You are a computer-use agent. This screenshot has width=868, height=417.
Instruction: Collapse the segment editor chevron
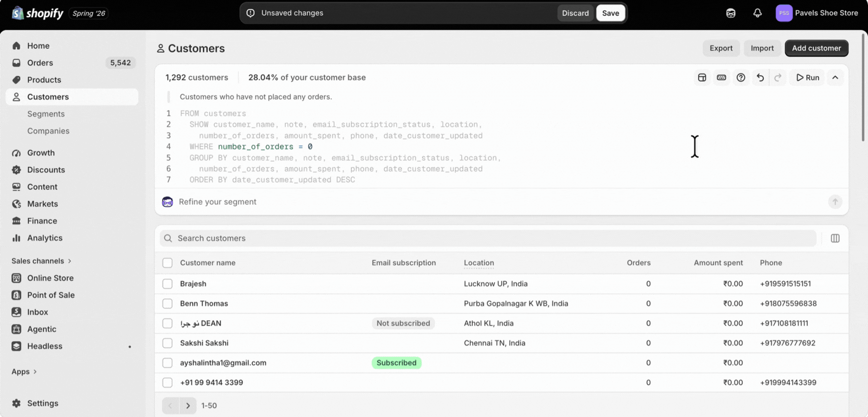point(835,77)
